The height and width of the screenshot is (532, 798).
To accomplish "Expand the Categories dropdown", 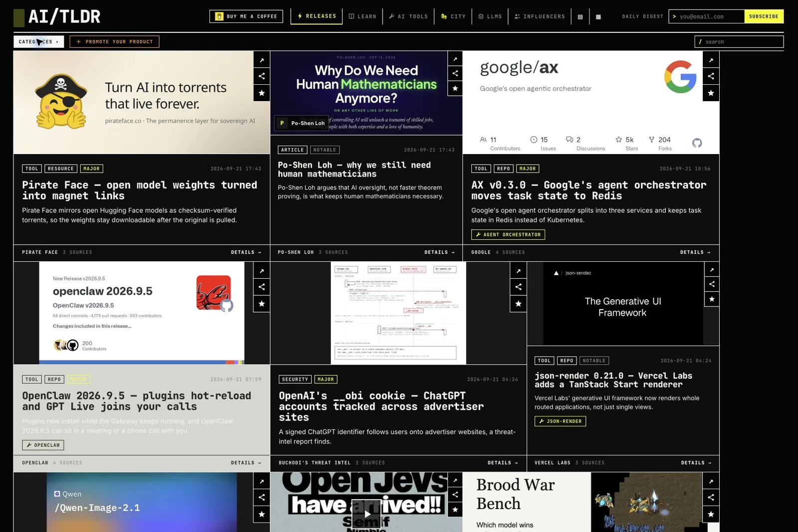I will click(x=39, y=42).
